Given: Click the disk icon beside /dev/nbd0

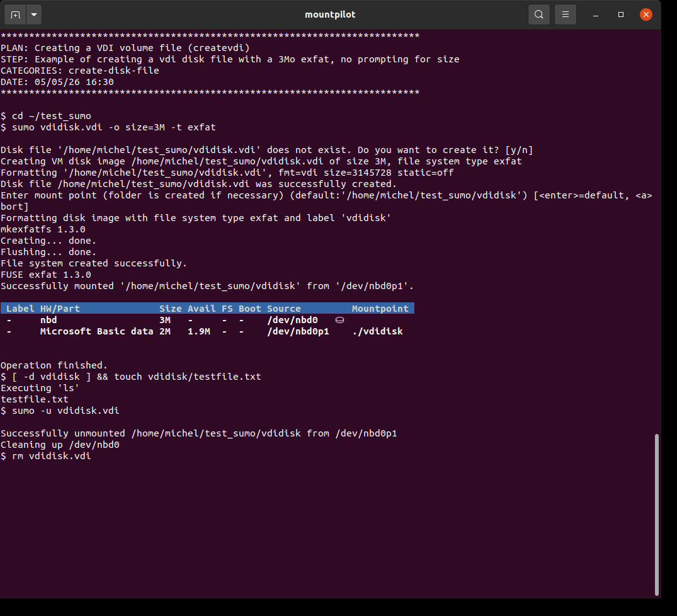Looking at the screenshot, I should click(340, 320).
